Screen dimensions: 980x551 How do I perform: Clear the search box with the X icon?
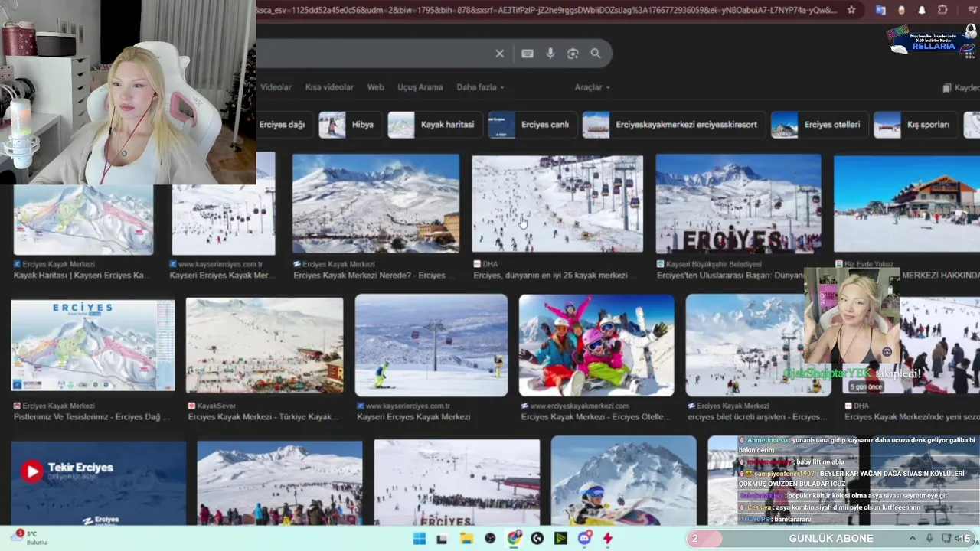[x=499, y=54]
